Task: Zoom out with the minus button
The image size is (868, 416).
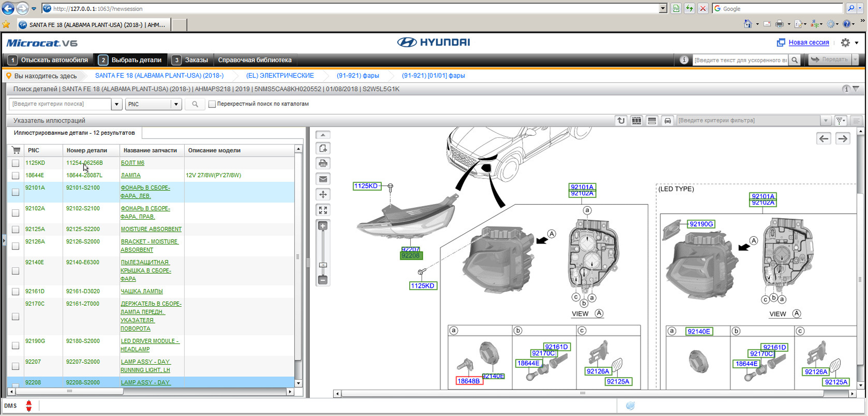Action: click(323, 280)
